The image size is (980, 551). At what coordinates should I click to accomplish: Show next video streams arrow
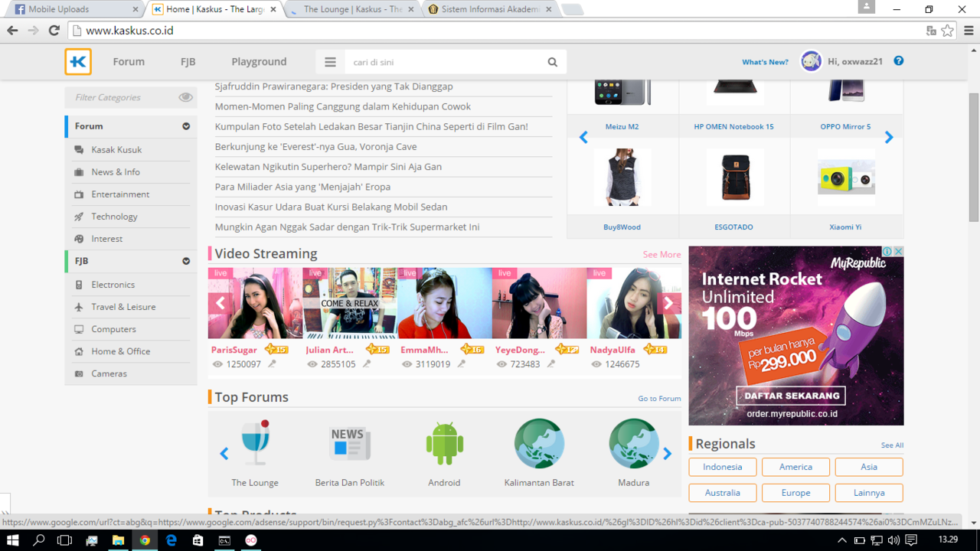tap(668, 303)
